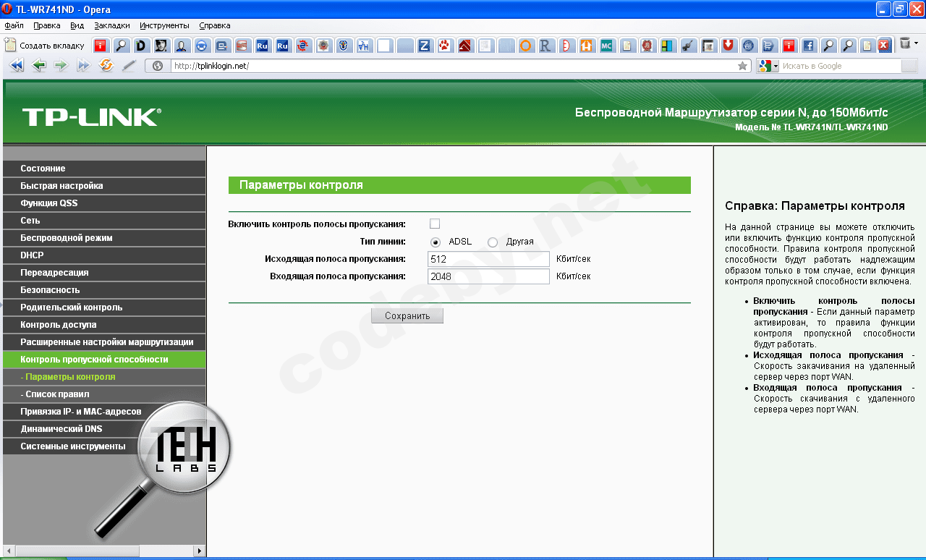Switch to the tab with teal MC icon

click(607, 46)
